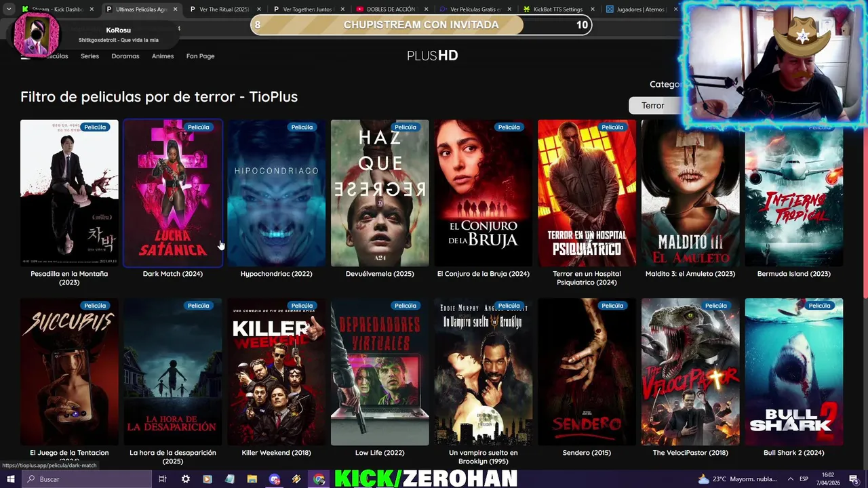Click the Devuélvemela (2025) title
This screenshot has height=488, width=868.
coord(380,274)
